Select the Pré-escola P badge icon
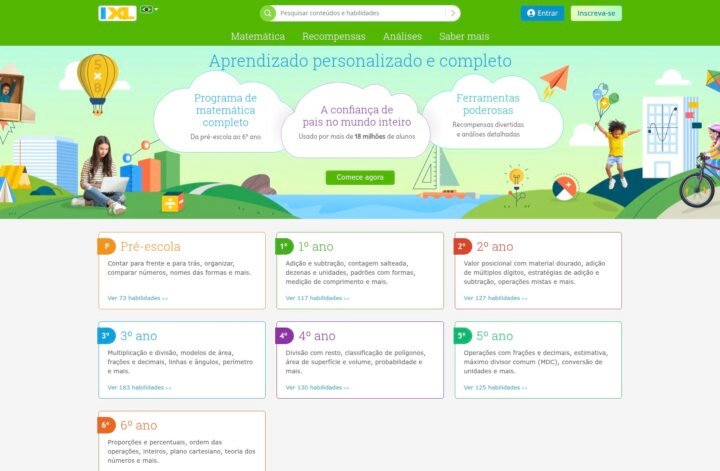 pos(106,246)
